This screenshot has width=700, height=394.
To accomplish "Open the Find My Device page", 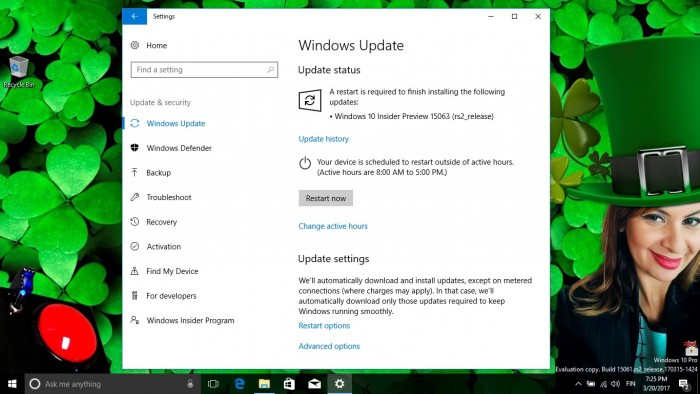I will pyautogui.click(x=172, y=271).
